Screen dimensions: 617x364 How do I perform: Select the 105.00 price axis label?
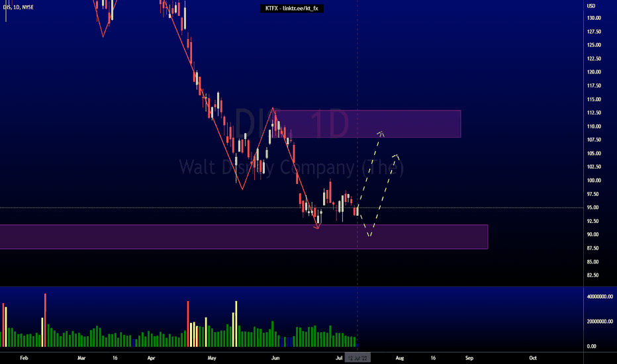click(x=594, y=154)
